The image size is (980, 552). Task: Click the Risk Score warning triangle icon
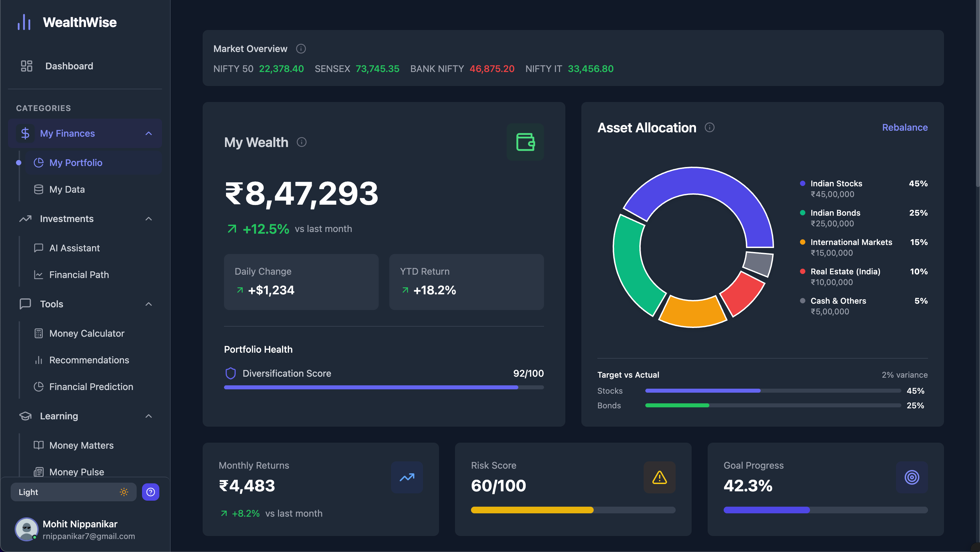coord(659,477)
